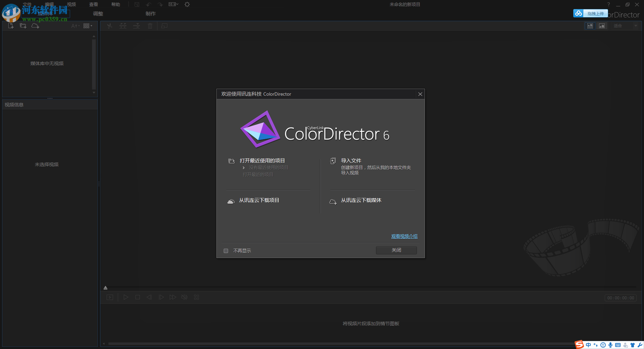
Task: Click the playhead triangle marker
Action: point(105,288)
